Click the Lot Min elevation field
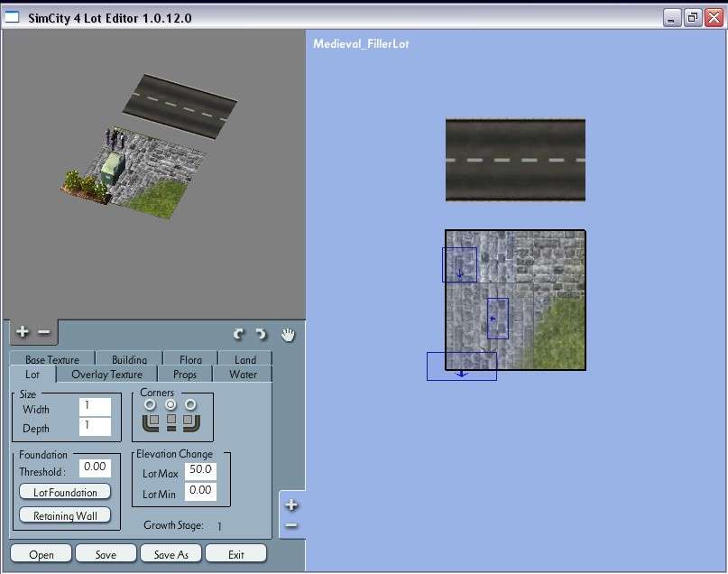 200,491
